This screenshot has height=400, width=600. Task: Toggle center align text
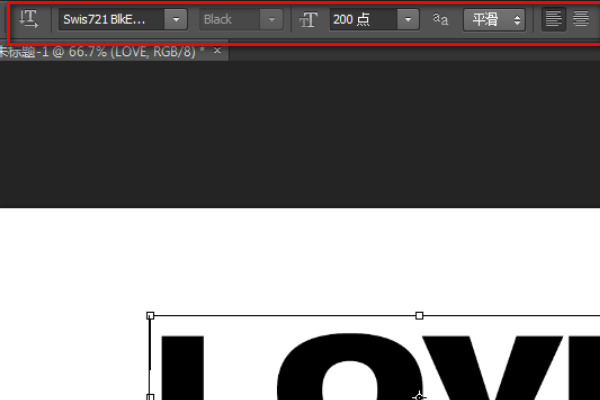[x=581, y=19]
